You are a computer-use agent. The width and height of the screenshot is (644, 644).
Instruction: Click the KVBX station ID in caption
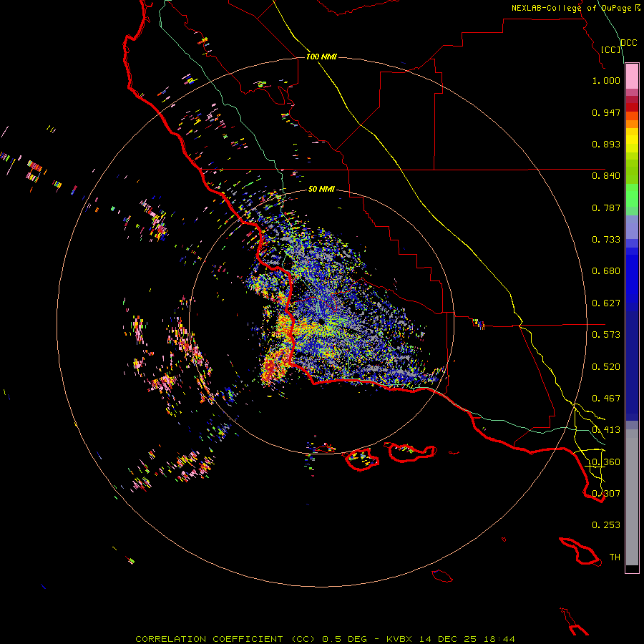pyautogui.click(x=401, y=639)
